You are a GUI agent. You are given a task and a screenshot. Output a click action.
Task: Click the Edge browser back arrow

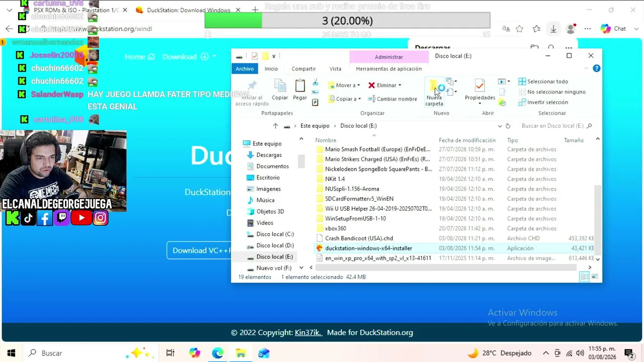[9, 29]
